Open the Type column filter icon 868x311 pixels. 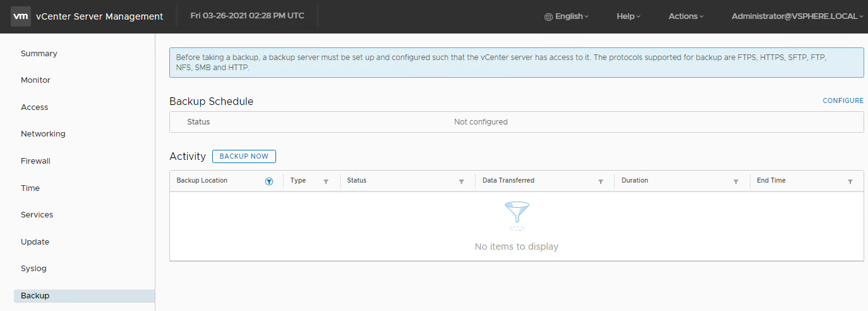pyautogui.click(x=326, y=181)
